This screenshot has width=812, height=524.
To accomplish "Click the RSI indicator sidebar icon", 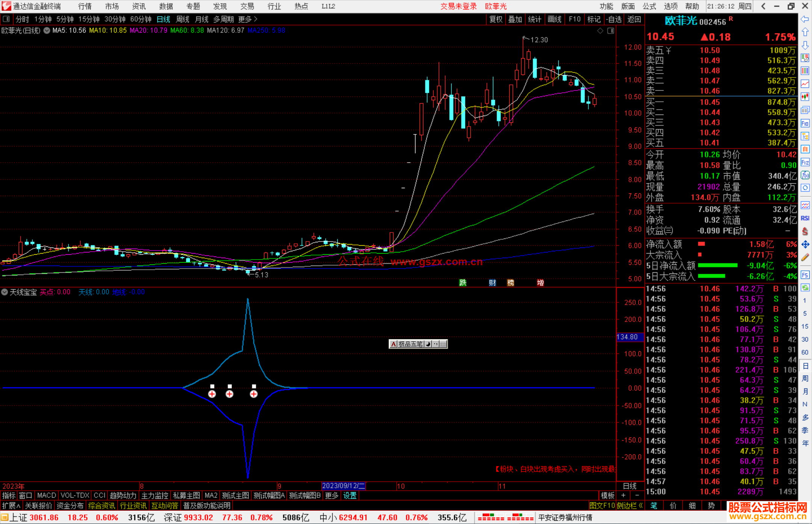I will click(805, 218).
